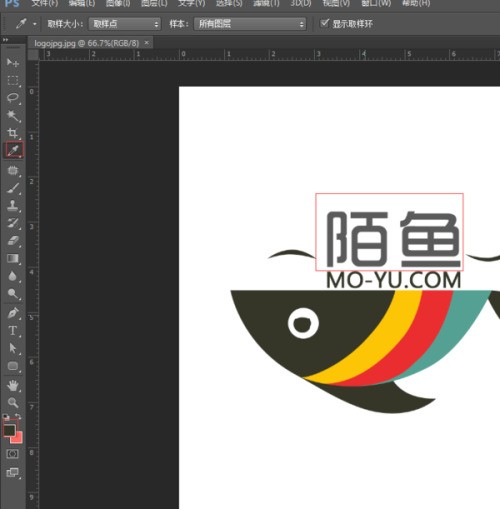The image size is (500, 509).
Task: Select the Magic Wand tool
Action: tap(13, 116)
